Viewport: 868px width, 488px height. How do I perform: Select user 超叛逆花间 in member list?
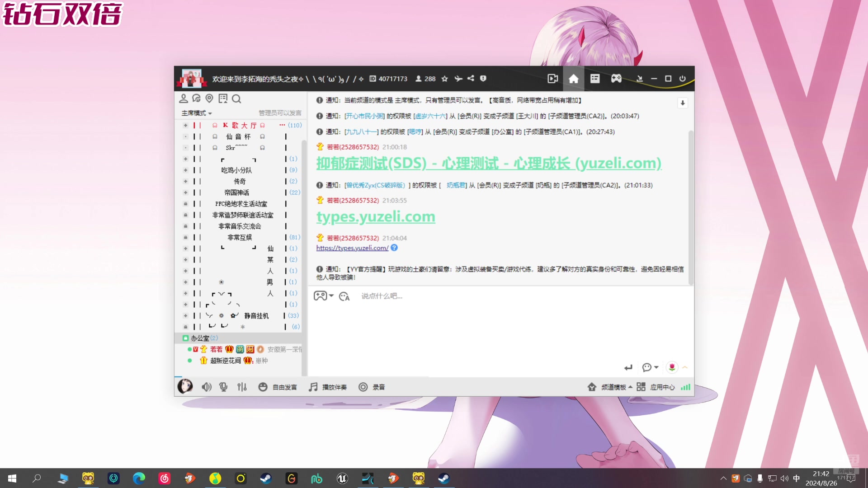(x=225, y=361)
